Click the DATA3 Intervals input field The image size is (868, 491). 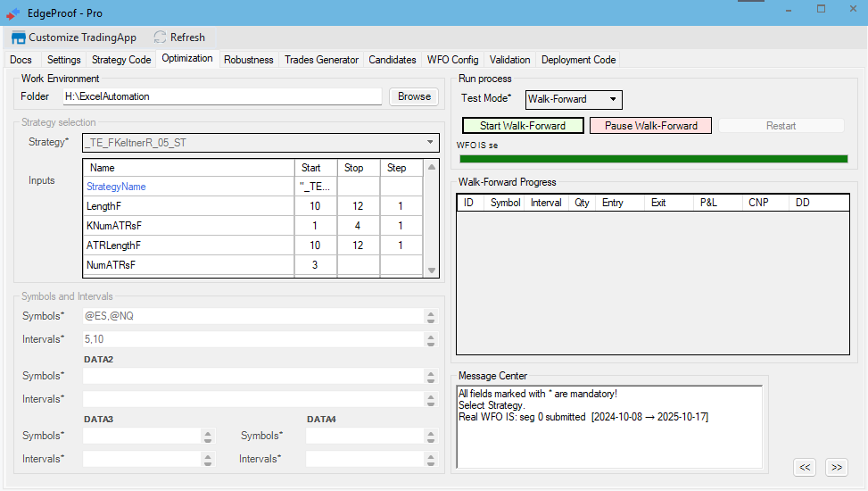point(142,459)
